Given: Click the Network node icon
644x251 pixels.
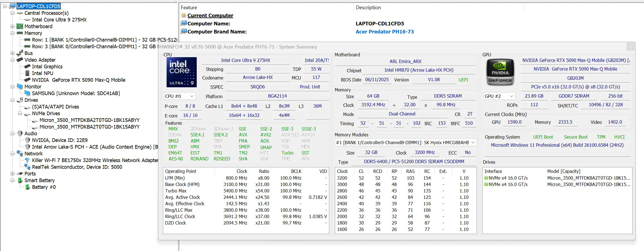Looking at the screenshot, I should (x=20, y=153).
